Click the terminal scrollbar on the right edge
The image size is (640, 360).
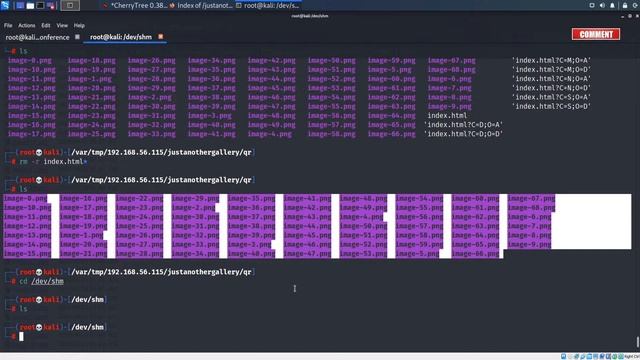(x=638, y=341)
